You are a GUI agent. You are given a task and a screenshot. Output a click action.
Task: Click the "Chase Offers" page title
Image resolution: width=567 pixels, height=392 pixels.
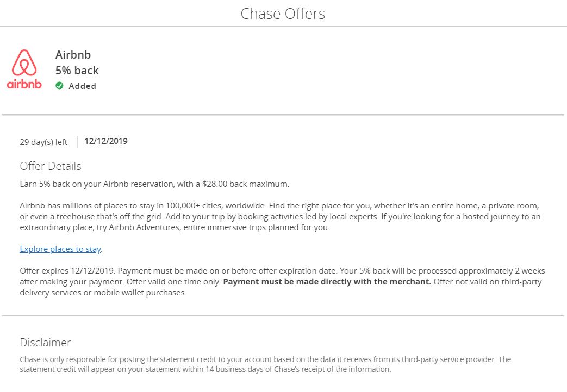tap(283, 14)
